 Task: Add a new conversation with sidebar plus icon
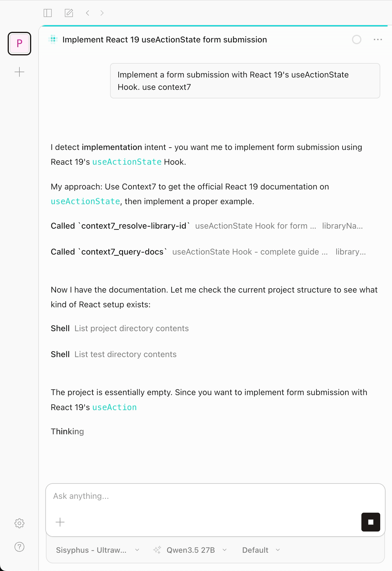click(x=19, y=72)
